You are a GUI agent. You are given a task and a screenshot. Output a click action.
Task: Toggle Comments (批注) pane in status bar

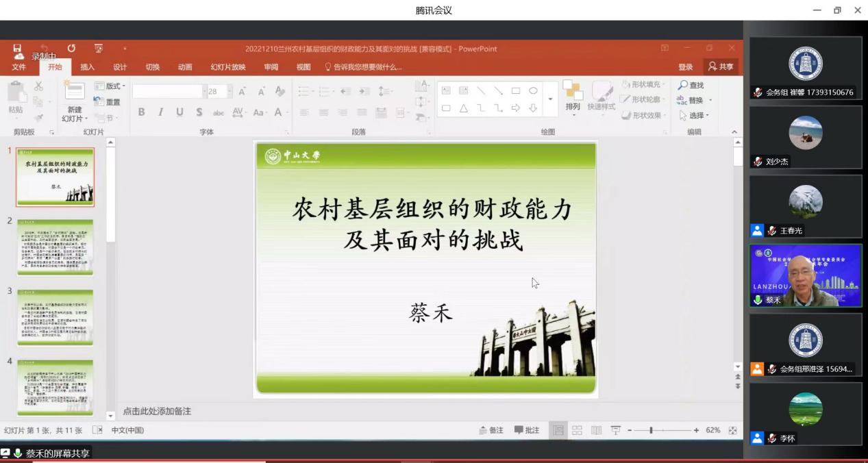click(x=527, y=430)
